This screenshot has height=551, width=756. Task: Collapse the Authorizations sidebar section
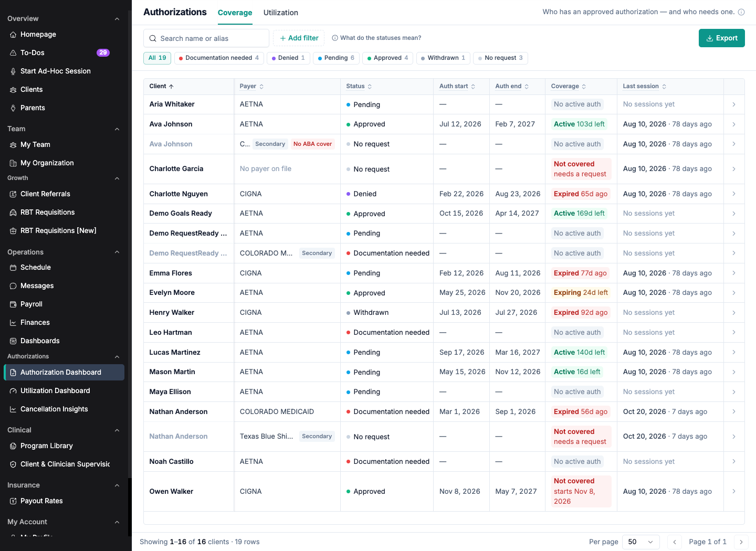pos(117,357)
